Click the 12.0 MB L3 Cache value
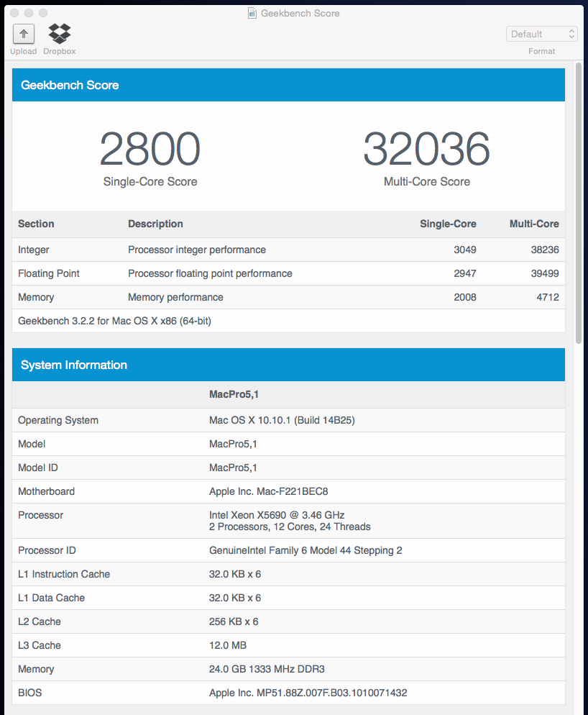Screen dimensions: 588x715 tap(228, 646)
